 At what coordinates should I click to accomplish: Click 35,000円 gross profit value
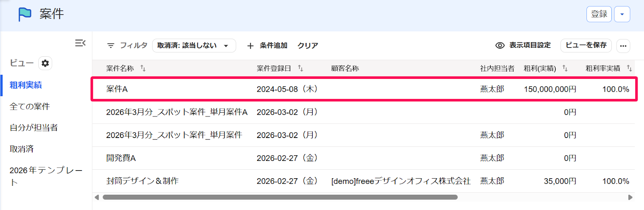(560, 181)
